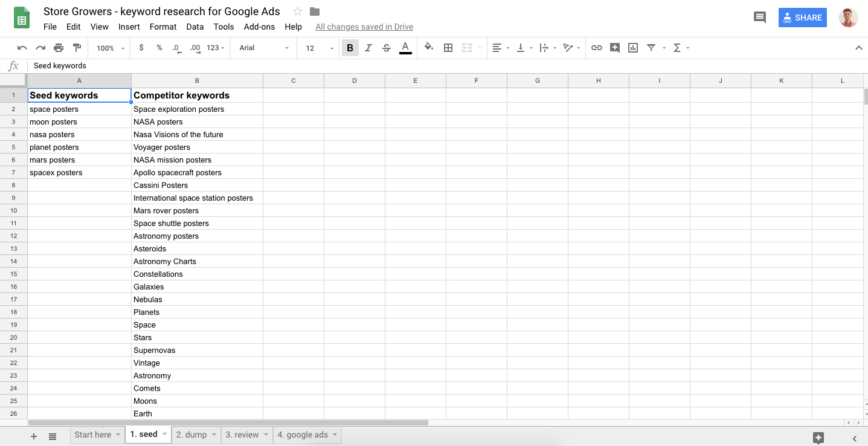Open the Borders tool
The height and width of the screenshot is (446, 868).
coord(448,48)
